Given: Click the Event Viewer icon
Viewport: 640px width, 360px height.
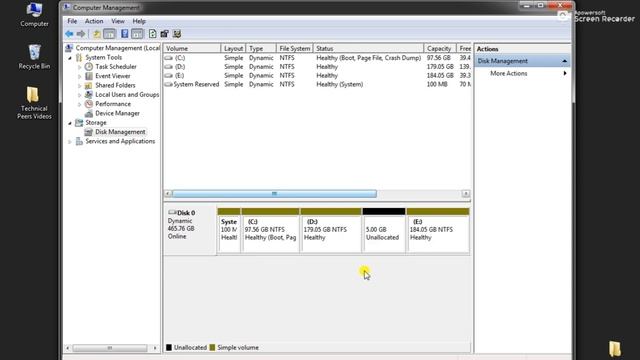Looking at the screenshot, I should click(89, 76).
